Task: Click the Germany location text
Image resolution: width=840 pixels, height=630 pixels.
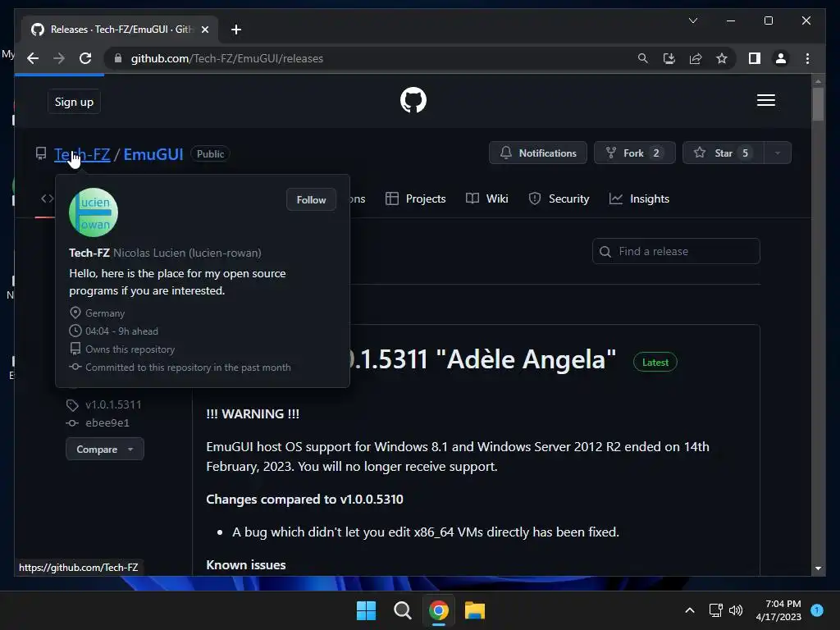Action: tap(105, 313)
